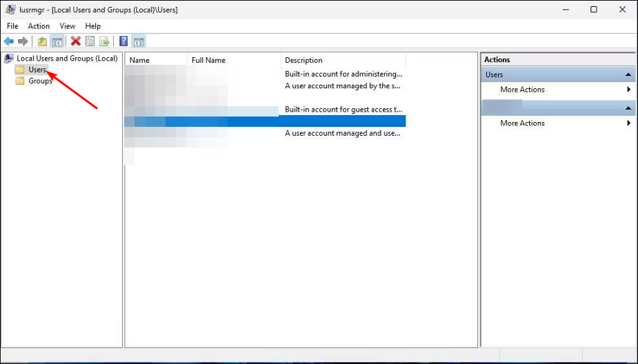Sort by the Description column header
Viewport: 638px width, 364px height.
(343, 60)
